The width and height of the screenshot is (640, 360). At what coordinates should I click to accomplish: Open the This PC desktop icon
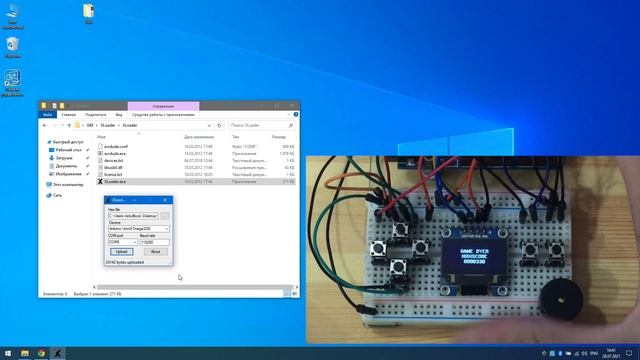[x=13, y=16]
